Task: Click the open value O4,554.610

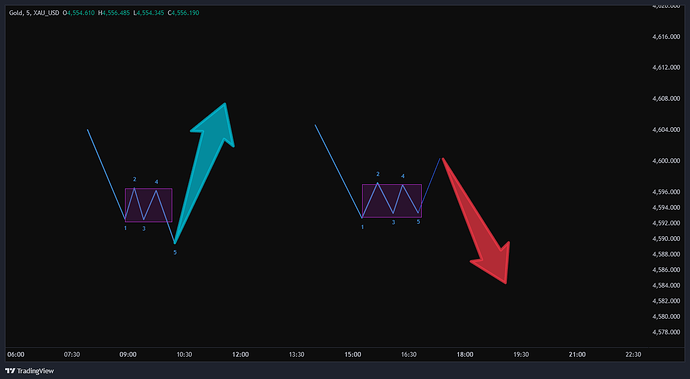Action: (79, 13)
